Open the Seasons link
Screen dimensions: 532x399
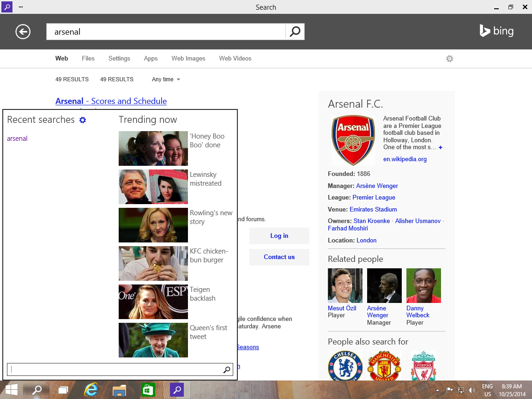248,347
